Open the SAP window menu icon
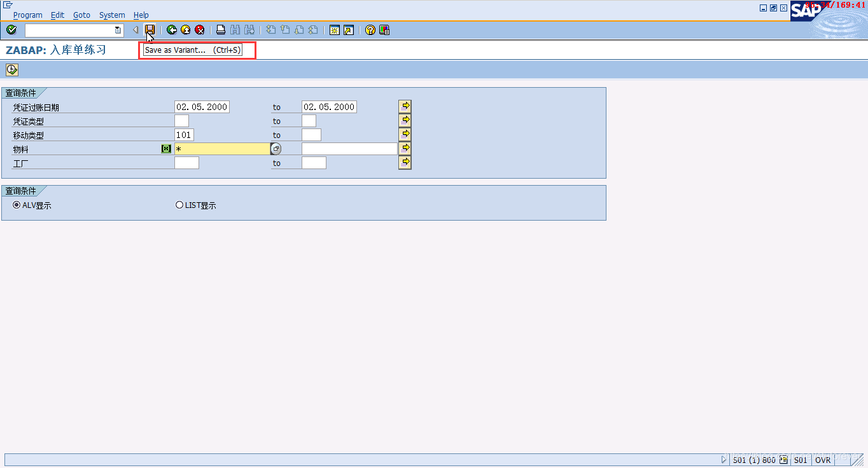Screen dimensions: 868x468 tap(8, 5)
